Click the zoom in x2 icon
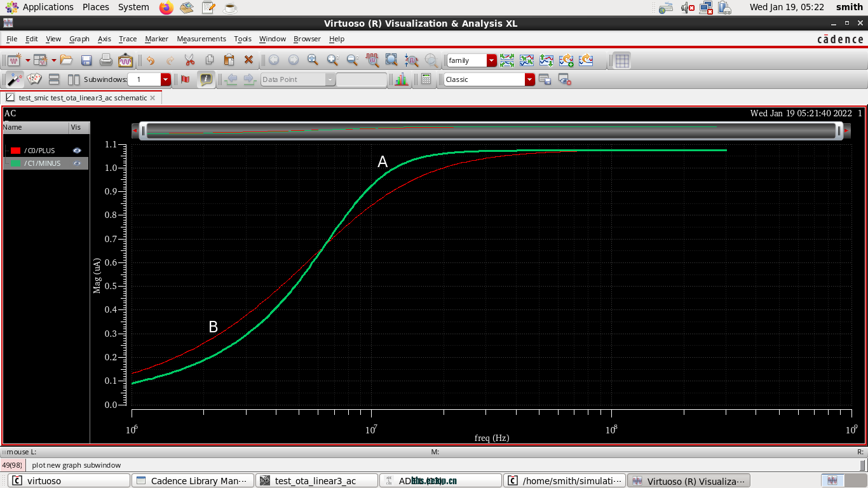Viewport: 868px width, 488px height. [332, 60]
